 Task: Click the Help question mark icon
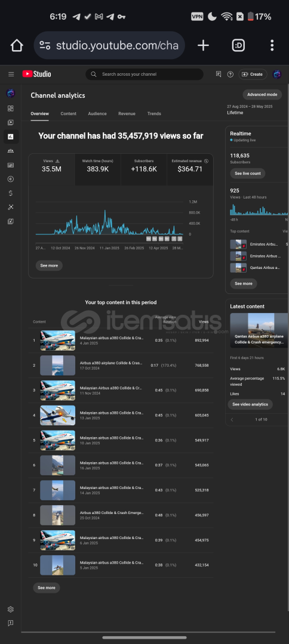point(230,75)
